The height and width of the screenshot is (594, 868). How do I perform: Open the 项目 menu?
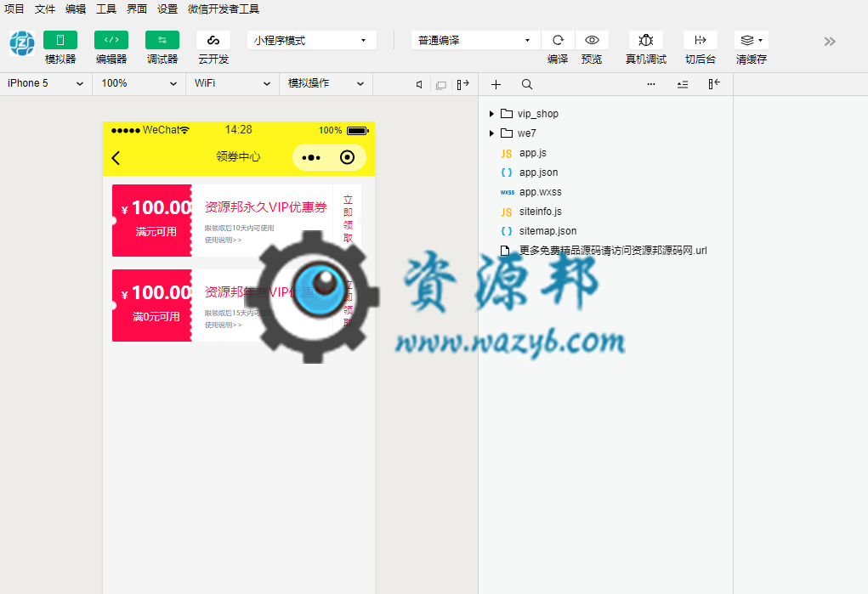[14, 8]
